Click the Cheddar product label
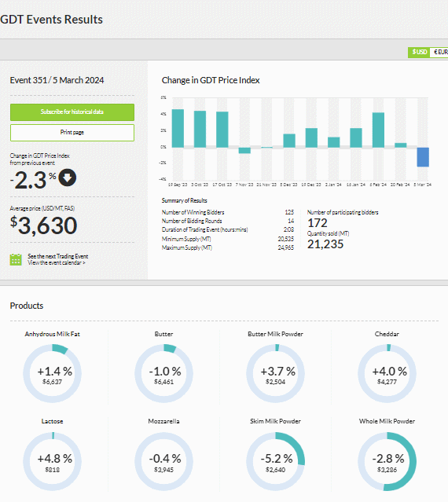The image size is (448, 502). coord(387,334)
